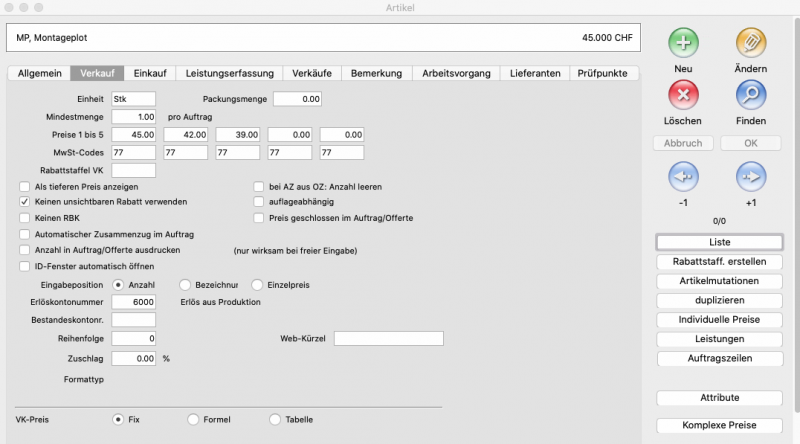
Task: Uncheck 'Keinen unsichtbaren Rabatt verwenden'
Action: coord(24,202)
